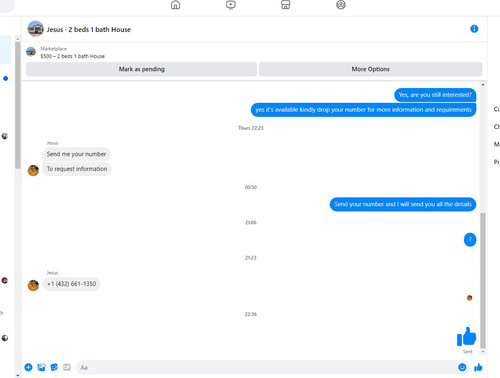The image size is (500, 378).
Task: Click the unread blue dot in chat list
Action: [6, 79]
